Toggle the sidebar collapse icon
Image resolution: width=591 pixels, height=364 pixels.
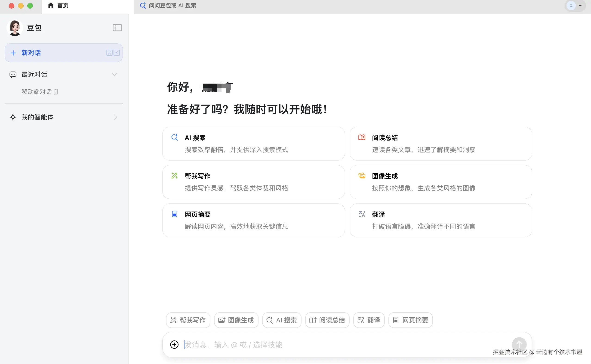pos(117,28)
